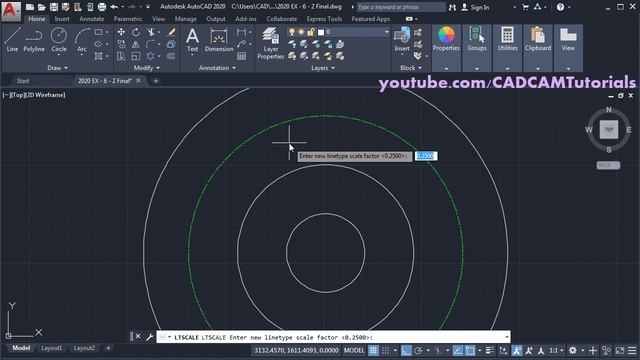Select the Arc tool
Image resolution: width=640 pixels, height=360 pixels.
pyautogui.click(x=82, y=40)
